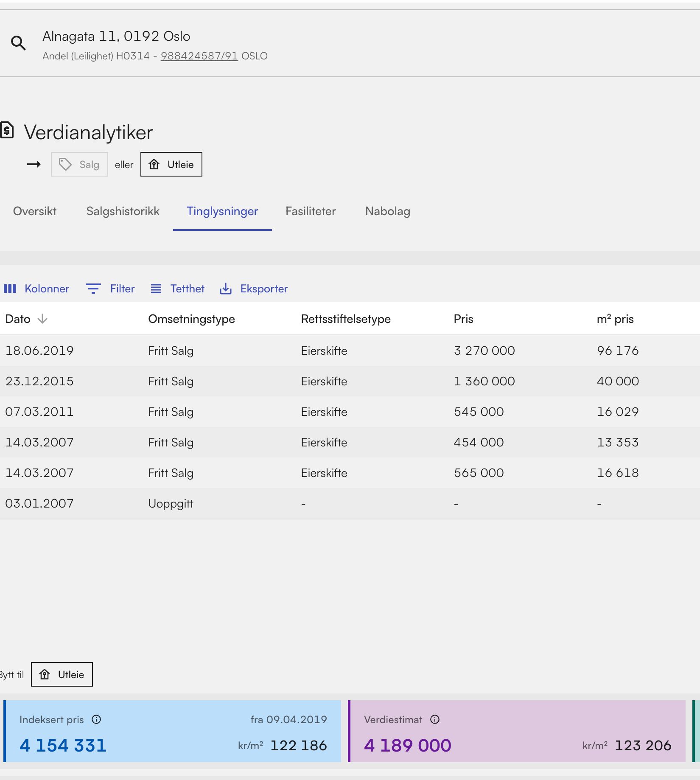Click the Alnagata 11 address search field

[x=116, y=36]
